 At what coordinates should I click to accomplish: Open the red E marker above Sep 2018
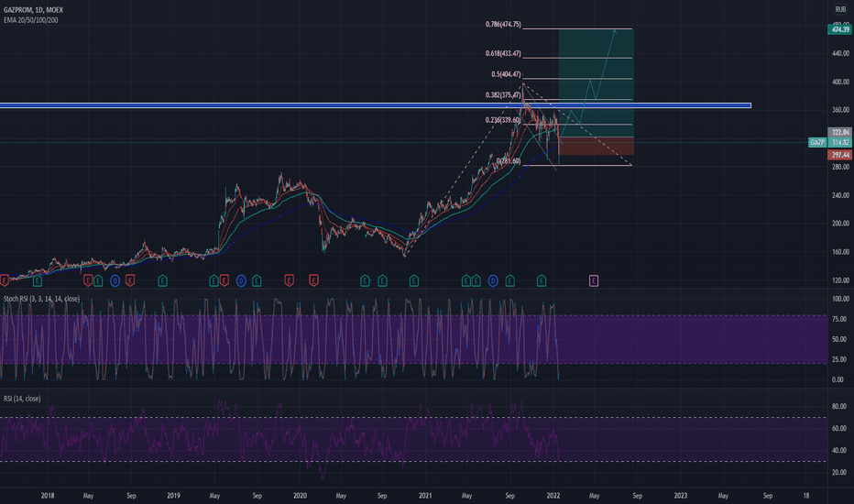(129, 280)
